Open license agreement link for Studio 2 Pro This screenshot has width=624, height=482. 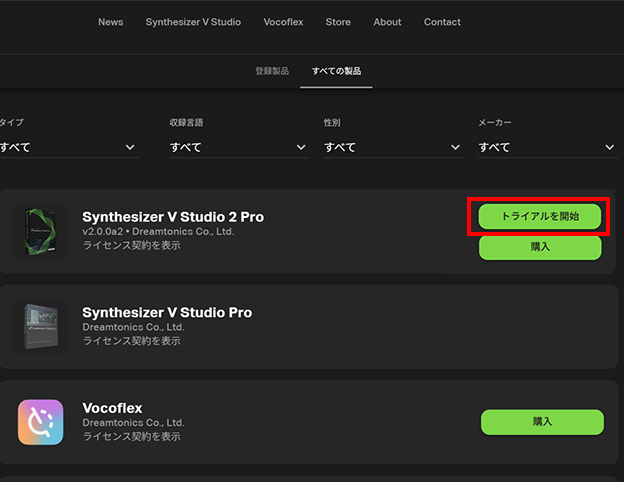click(131, 245)
